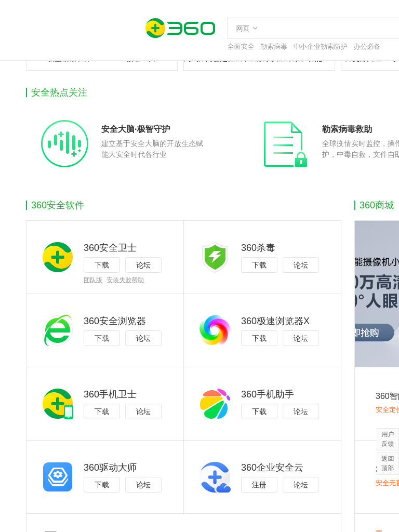Open the 360手机助手 forum

[301, 411]
